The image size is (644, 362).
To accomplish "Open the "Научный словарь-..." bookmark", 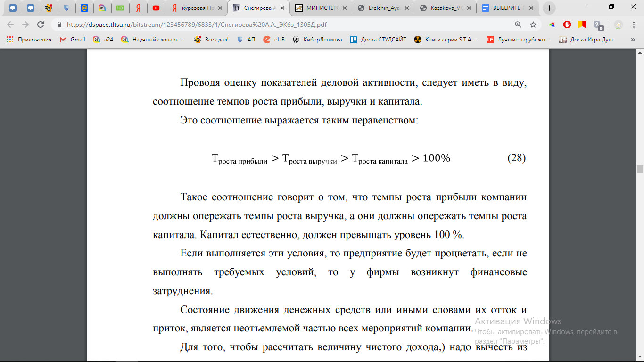I will point(153,40).
